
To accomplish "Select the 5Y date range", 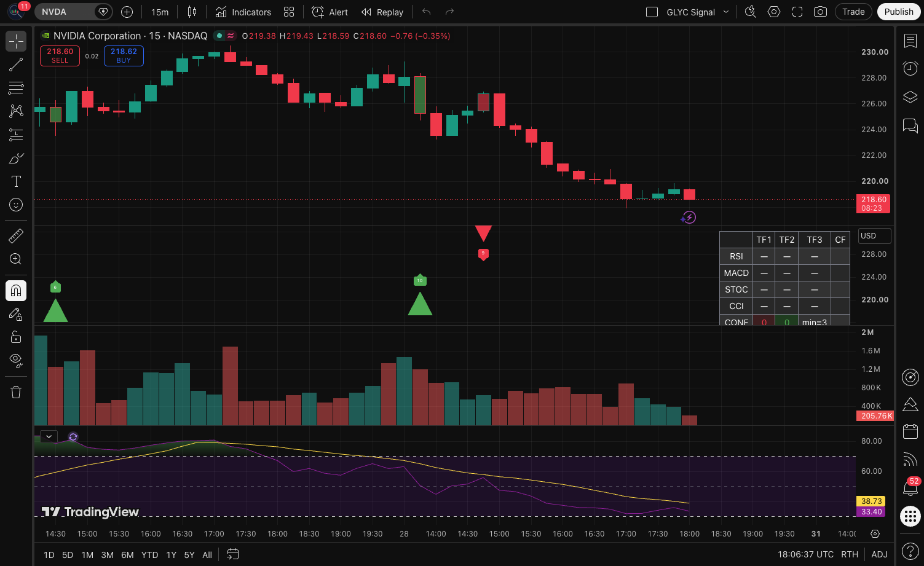I will (x=189, y=554).
